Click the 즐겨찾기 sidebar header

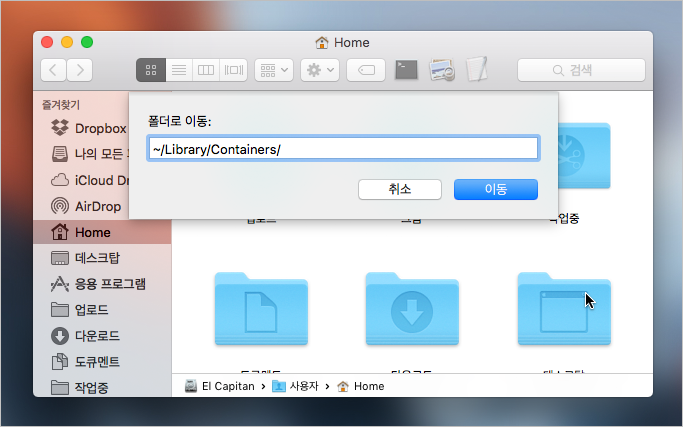click(x=61, y=105)
